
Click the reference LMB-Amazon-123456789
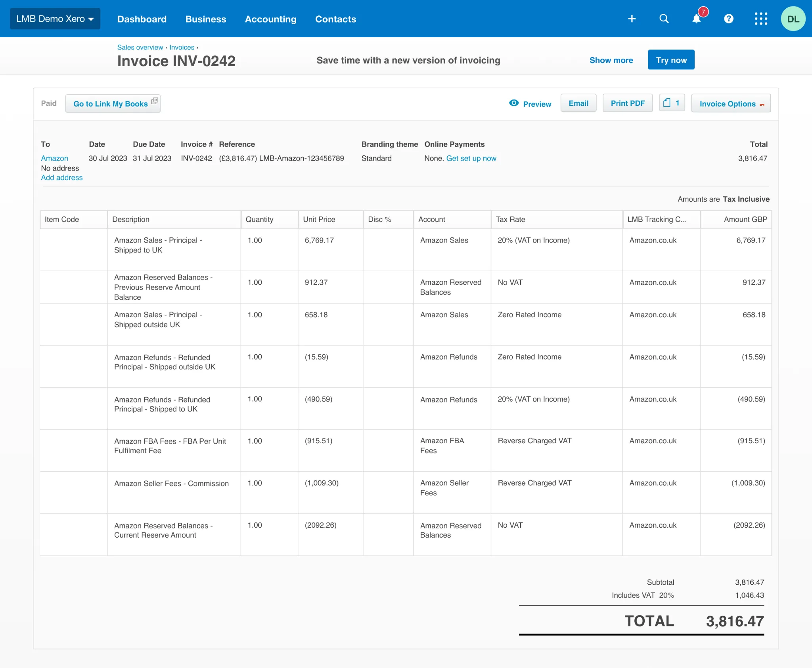coord(301,158)
